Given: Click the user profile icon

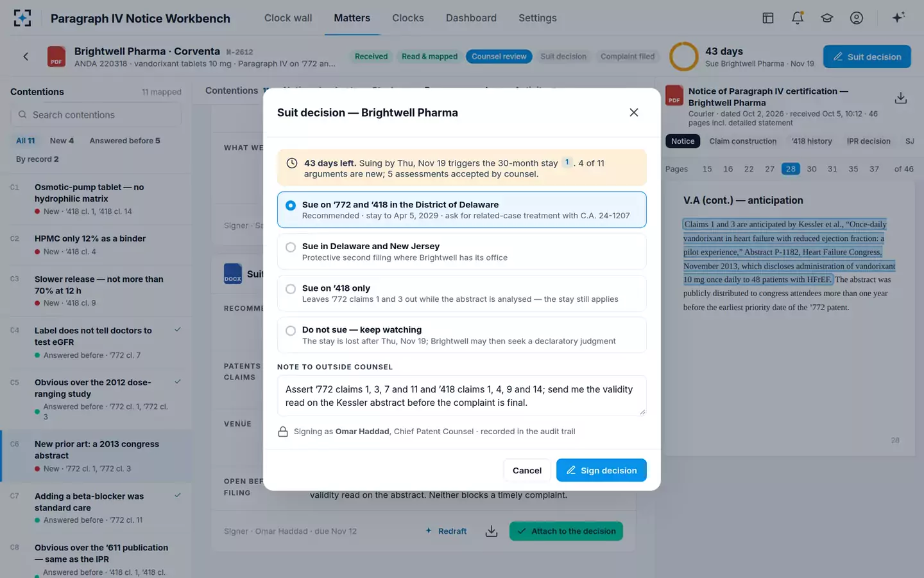Looking at the screenshot, I should tap(857, 18).
